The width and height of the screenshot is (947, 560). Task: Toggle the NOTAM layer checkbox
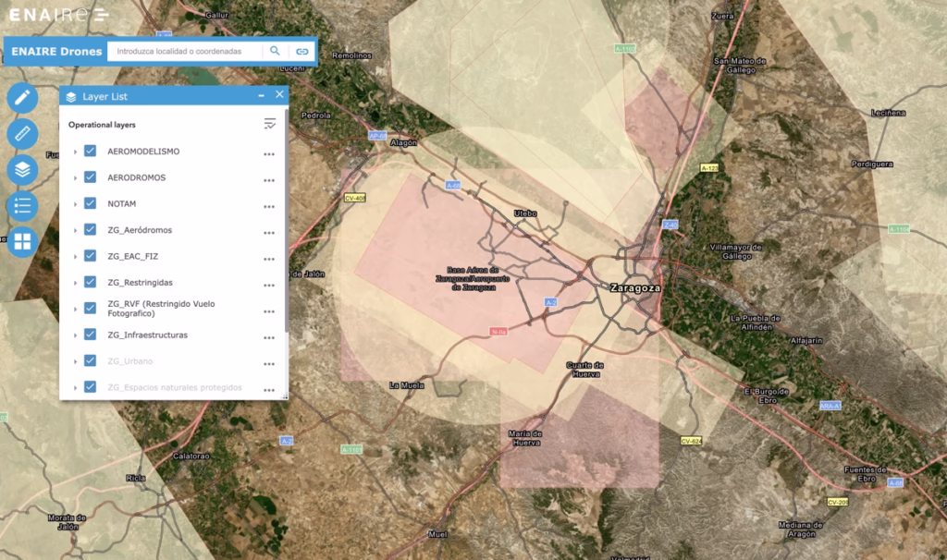coord(91,203)
